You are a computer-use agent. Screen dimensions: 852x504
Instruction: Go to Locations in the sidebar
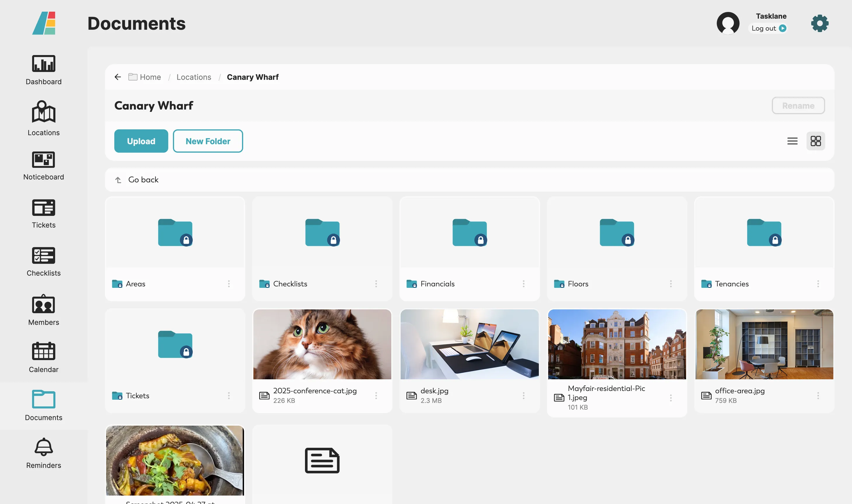point(43,118)
